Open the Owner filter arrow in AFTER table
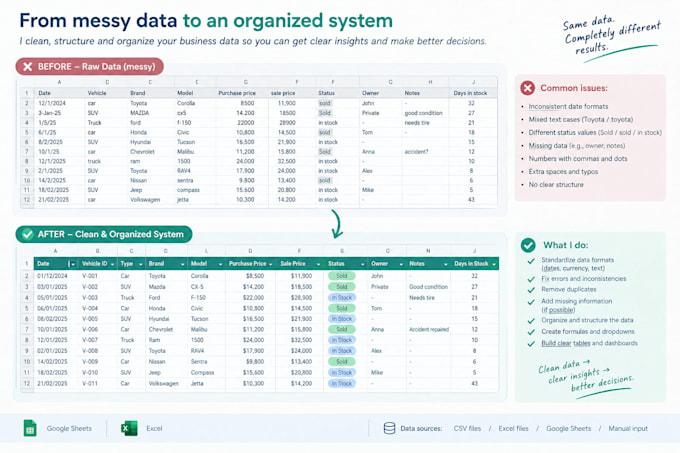The height and width of the screenshot is (453, 680). [x=401, y=264]
